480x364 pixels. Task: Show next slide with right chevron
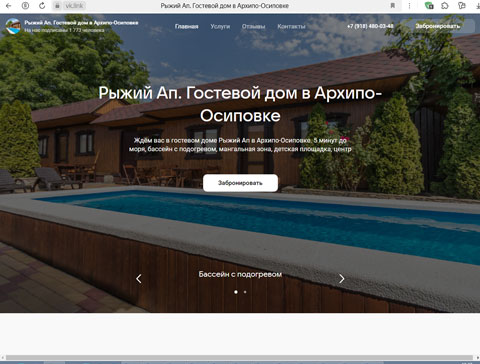341,279
